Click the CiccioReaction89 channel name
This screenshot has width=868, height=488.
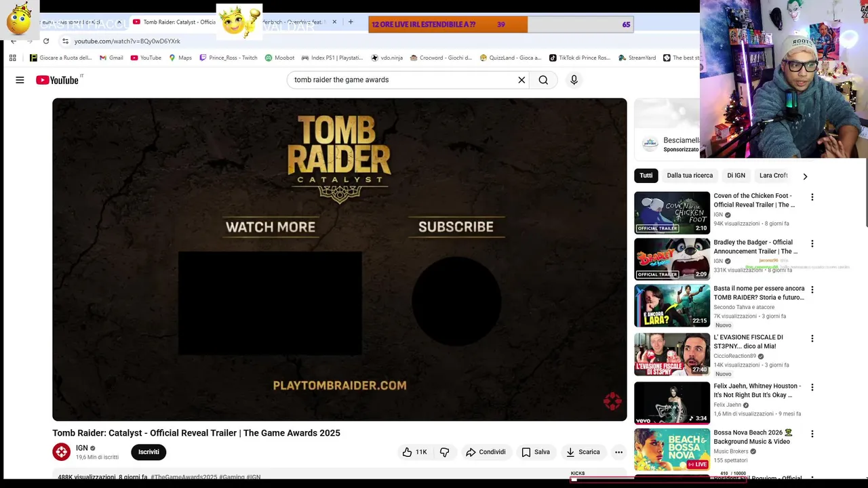pos(734,356)
